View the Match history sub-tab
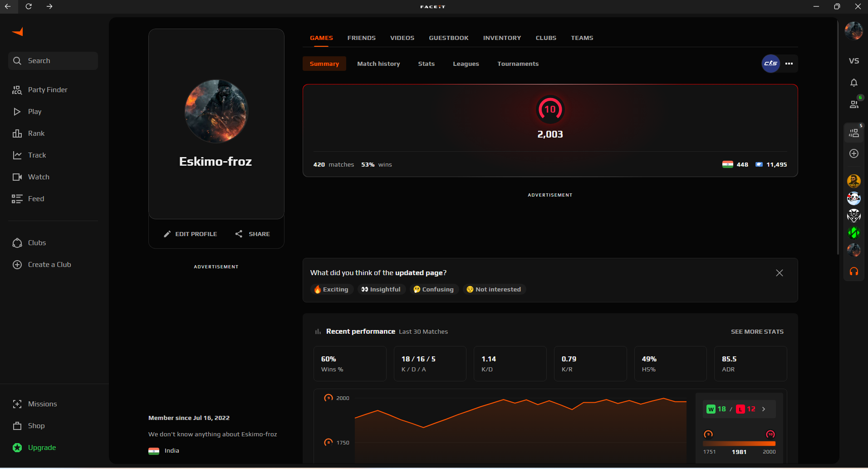 pos(378,64)
